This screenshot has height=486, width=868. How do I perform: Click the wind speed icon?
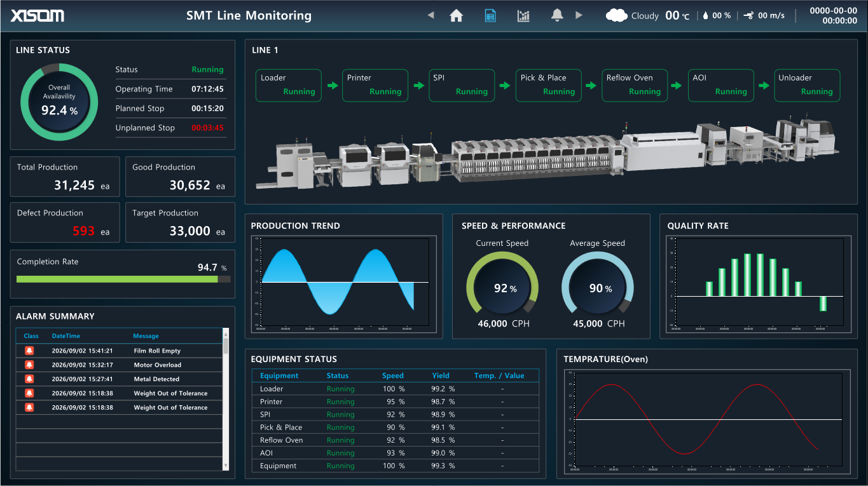point(748,16)
